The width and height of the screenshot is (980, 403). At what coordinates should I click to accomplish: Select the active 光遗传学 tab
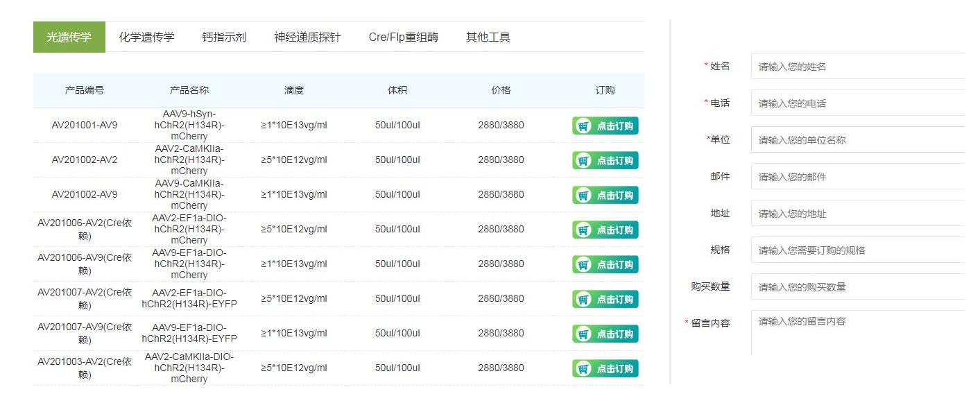[x=69, y=37]
